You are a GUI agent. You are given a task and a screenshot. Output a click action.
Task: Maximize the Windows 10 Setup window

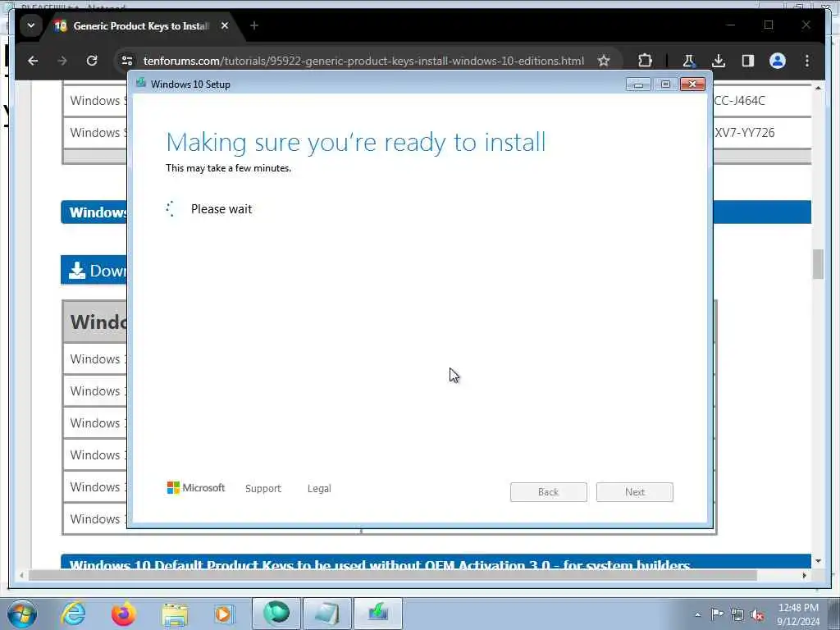click(x=665, y=84)
